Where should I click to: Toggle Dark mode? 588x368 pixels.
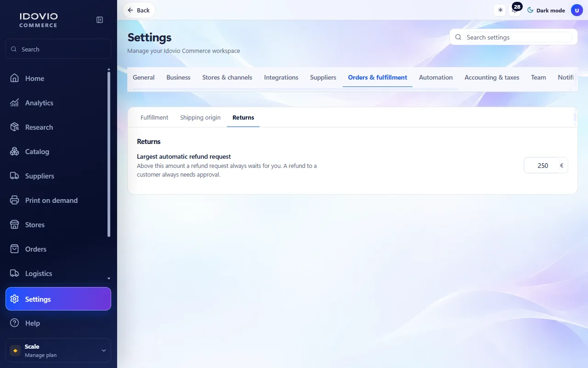[546, 10]
